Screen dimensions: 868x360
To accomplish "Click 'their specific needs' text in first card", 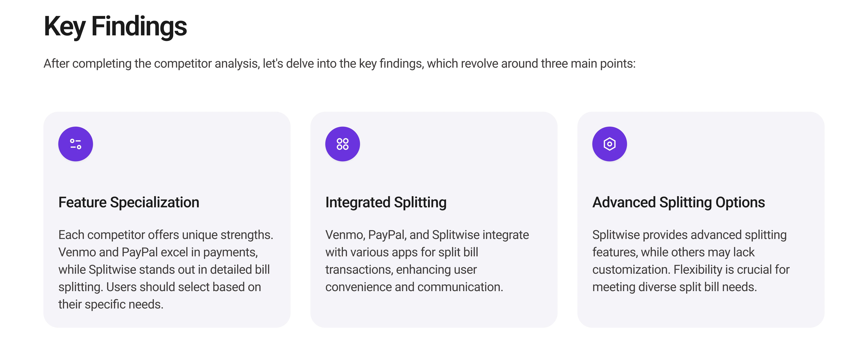I will point(111,304).
